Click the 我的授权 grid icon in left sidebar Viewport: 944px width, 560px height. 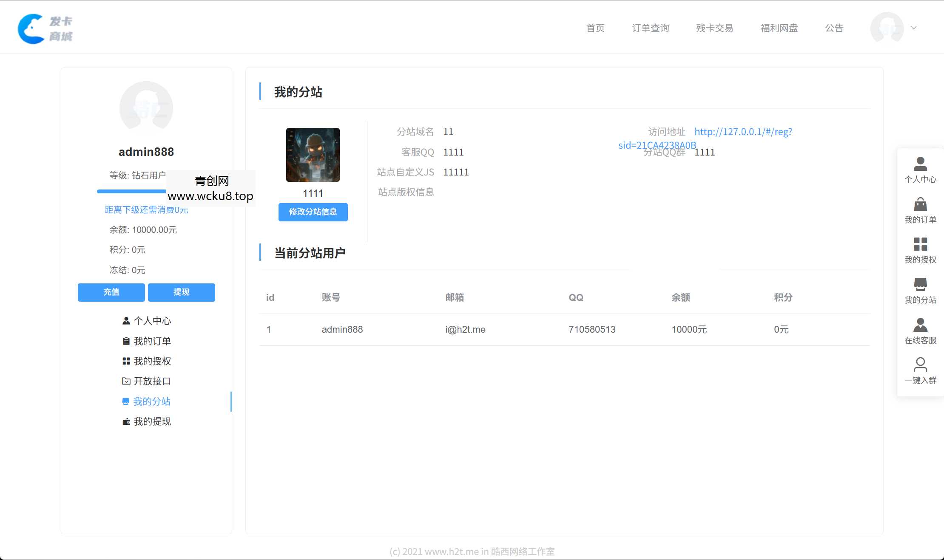tap(125, 361)
